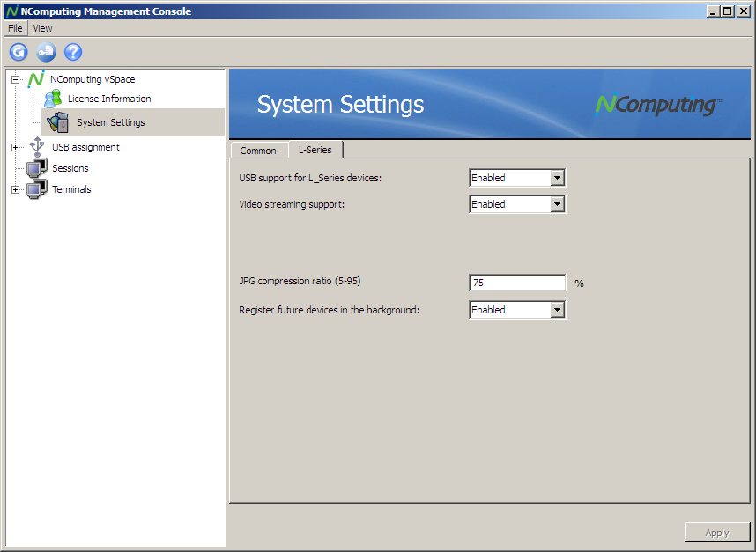756x552 pixels.
Task: Open Video streaming support dropdown
Action: click(x=558, y=204)
